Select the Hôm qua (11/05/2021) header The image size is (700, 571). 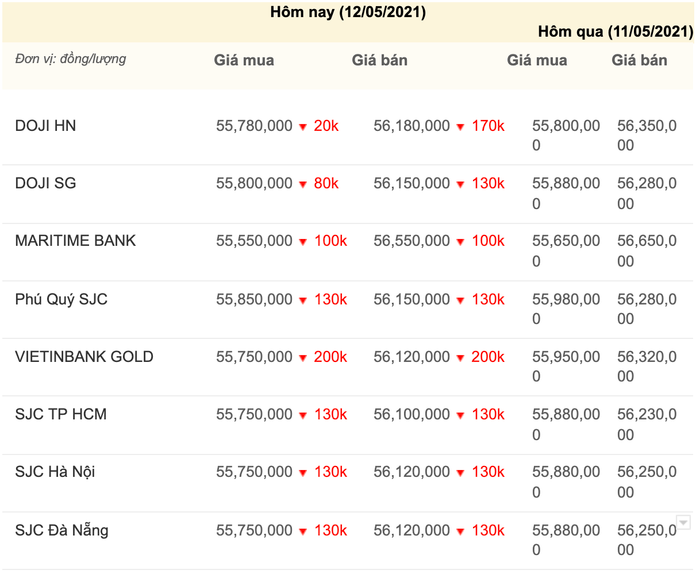(x=615, y=32)
